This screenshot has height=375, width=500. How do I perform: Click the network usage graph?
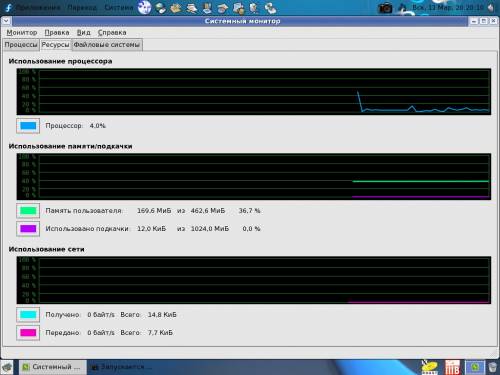(254, 280)
